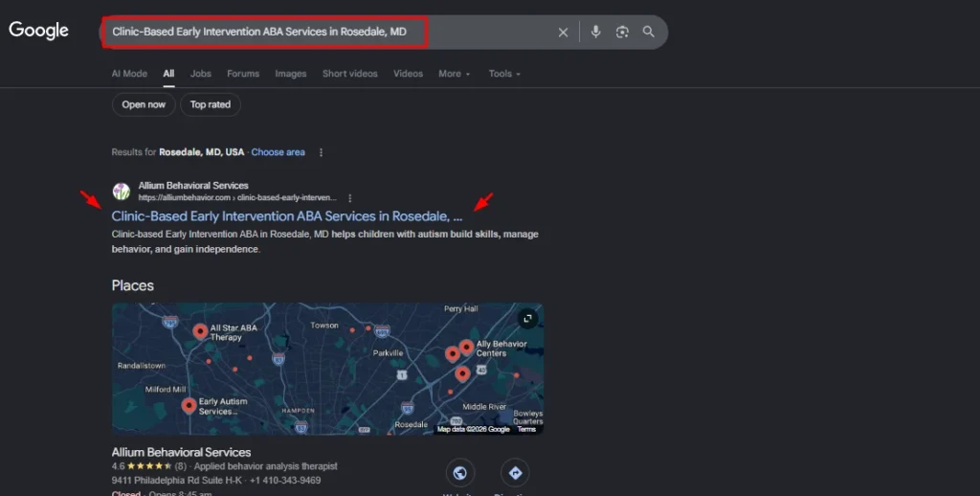Screen dimensions: 980x496
Task: Click the Choose area link
Action: pyautogui.click(x=278, y=152)
